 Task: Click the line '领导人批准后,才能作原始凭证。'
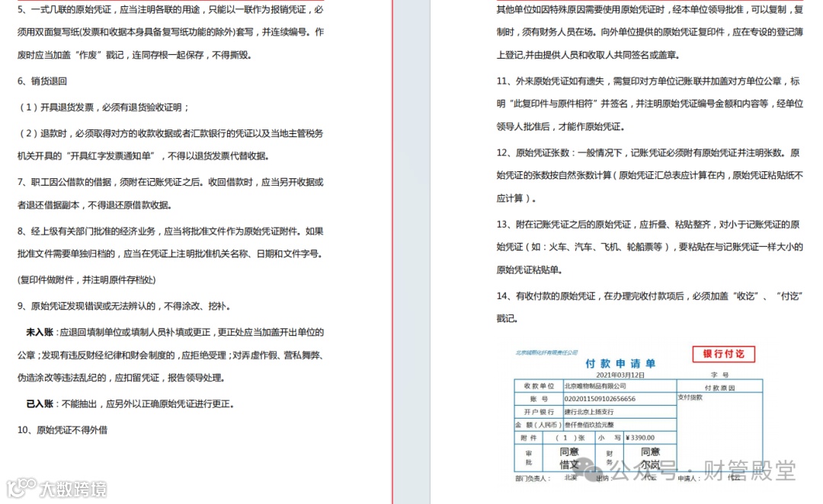561,126
